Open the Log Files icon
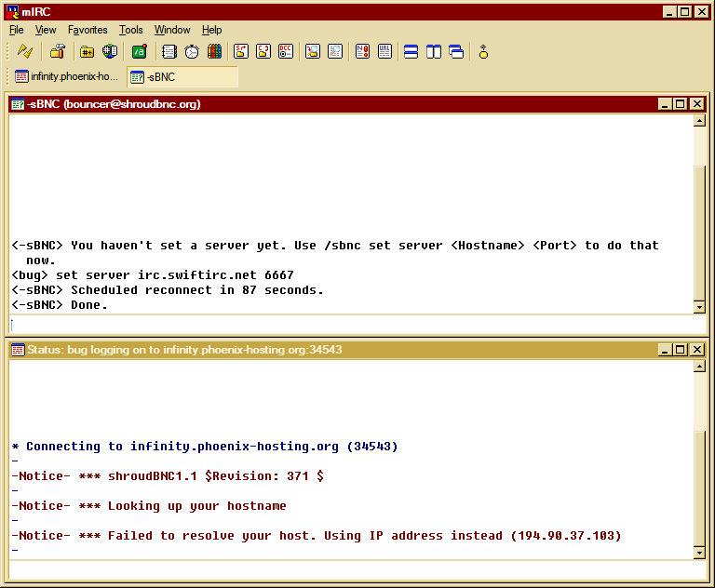The image size is (715, 588). coord(335,51)
